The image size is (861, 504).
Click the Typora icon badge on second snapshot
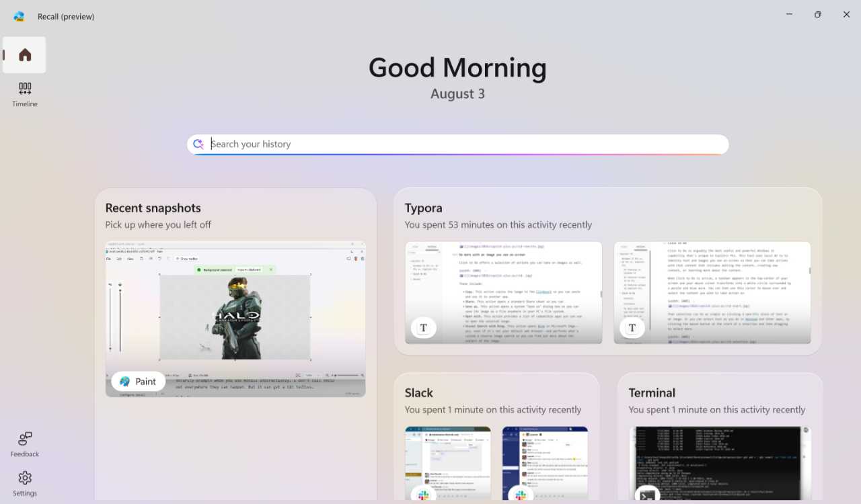pos(632,328)
